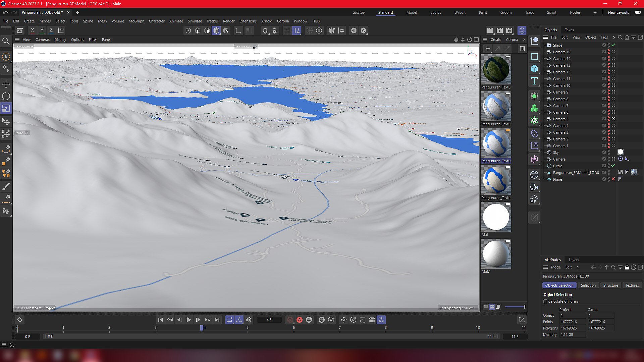The height and width of the screenshot is (362, 644).
Task: Open the Render menu
Action: click(229, 21)
